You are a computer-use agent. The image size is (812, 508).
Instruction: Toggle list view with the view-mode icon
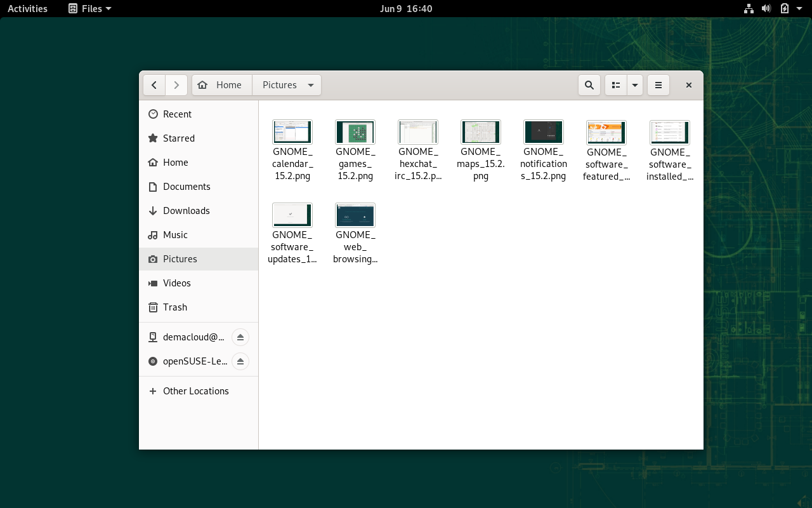[x=616, y=85]
